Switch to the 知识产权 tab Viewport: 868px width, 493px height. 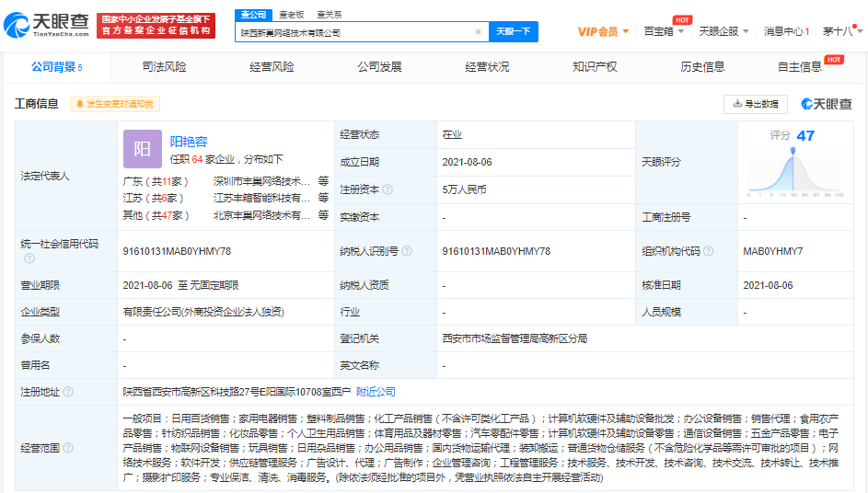595,67
